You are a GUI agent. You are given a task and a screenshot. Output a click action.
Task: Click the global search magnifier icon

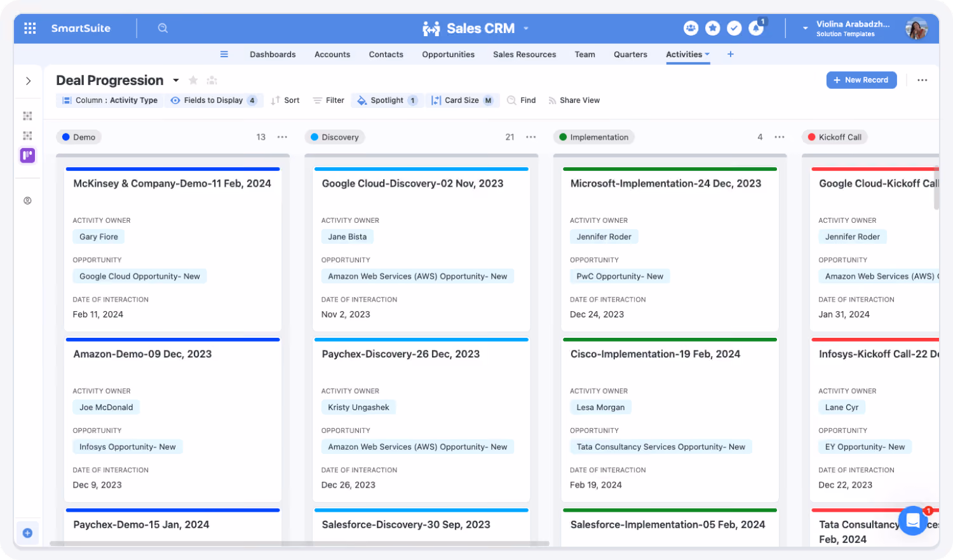tap(163, 28)
